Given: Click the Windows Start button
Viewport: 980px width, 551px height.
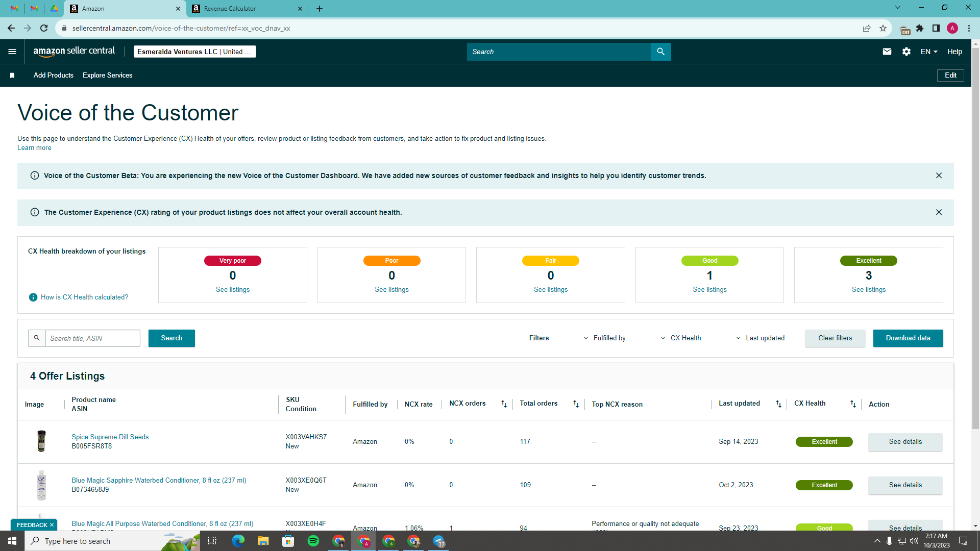Looking at the screenshot, I should click(x=12, y=541).
